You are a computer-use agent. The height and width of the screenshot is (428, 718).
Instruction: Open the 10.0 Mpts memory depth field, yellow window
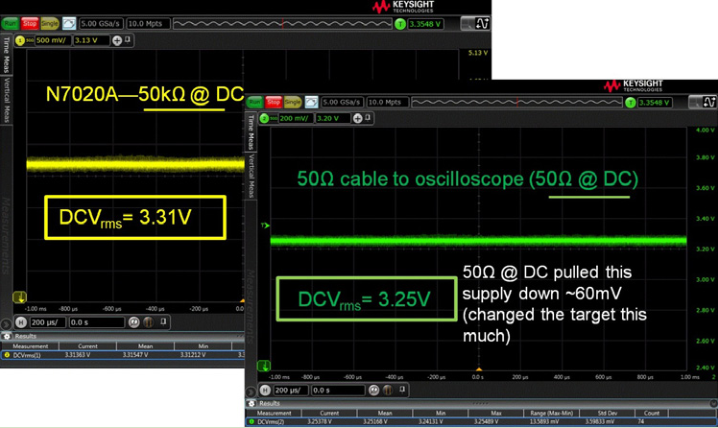[148, 23]
